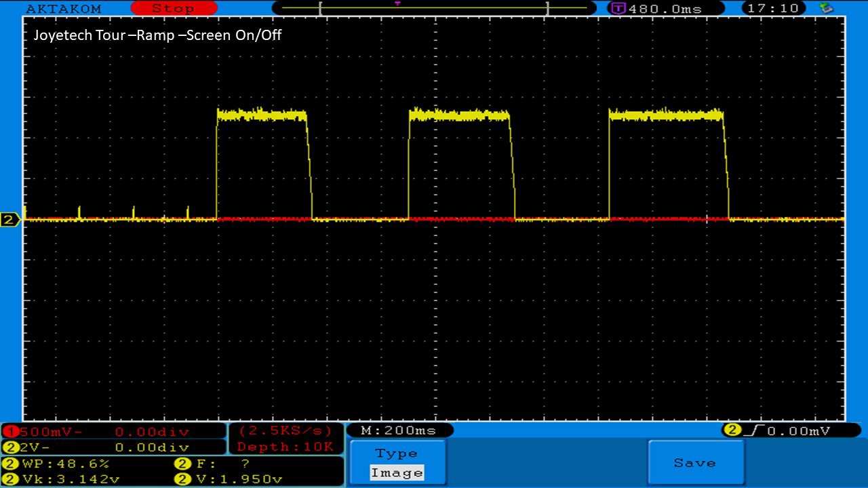Click the red Stop acquisition indicator
The height and width of the screenshot is (488, 868).
click(x=173, y=9)
